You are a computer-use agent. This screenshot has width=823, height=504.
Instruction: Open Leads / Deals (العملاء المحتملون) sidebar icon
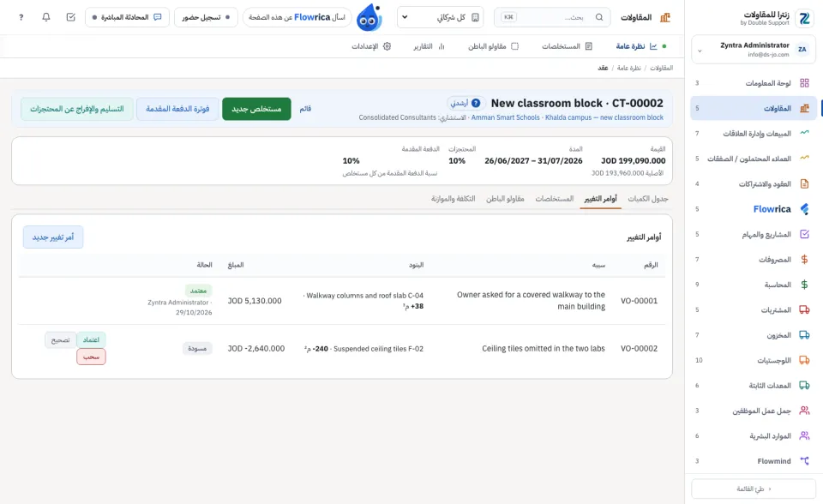point(804,159)
